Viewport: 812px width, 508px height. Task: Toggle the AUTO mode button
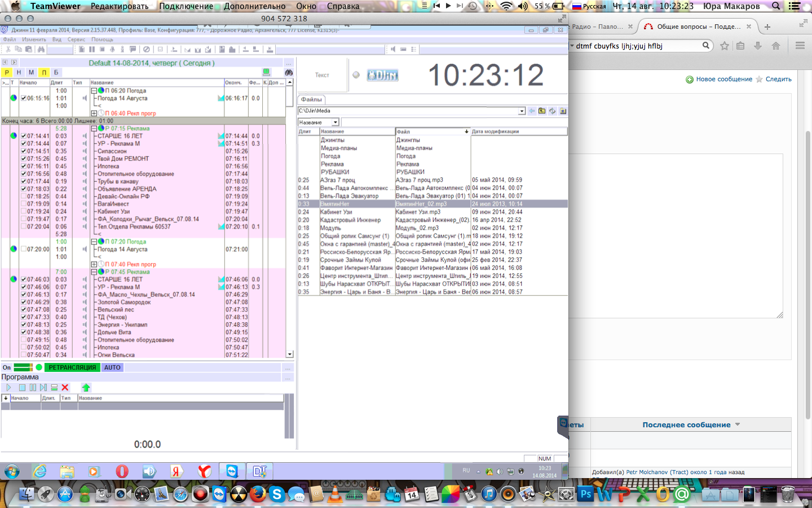(x=112, y=367)
